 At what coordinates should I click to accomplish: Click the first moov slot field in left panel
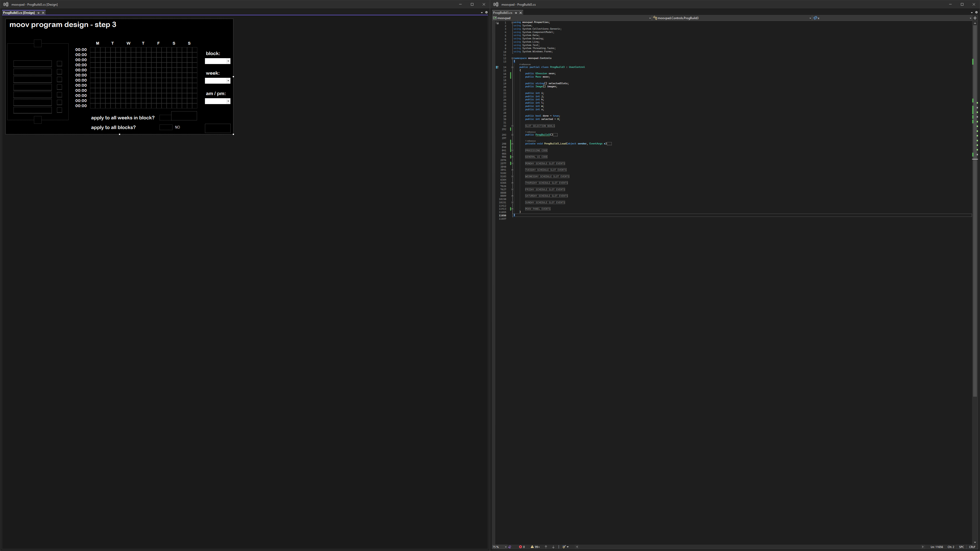33,64
